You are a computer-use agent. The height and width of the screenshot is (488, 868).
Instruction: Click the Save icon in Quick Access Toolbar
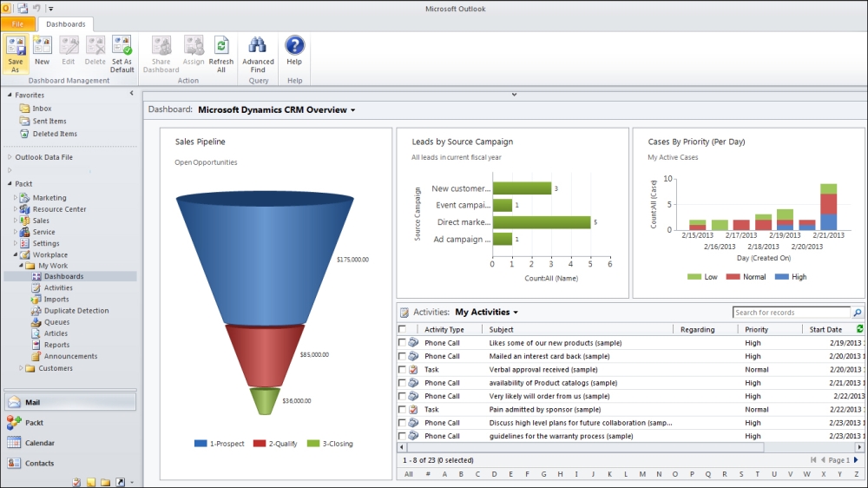point(23,9)
